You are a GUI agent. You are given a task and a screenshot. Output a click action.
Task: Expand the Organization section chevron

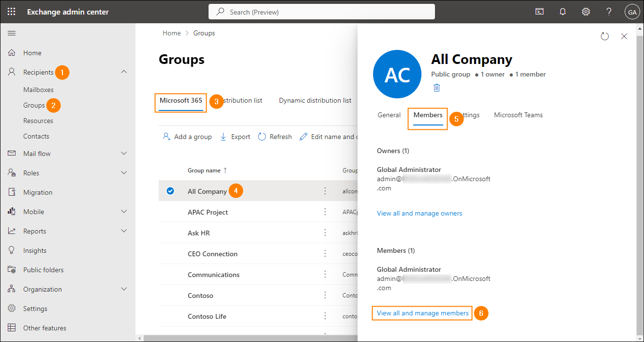point(124,289)
